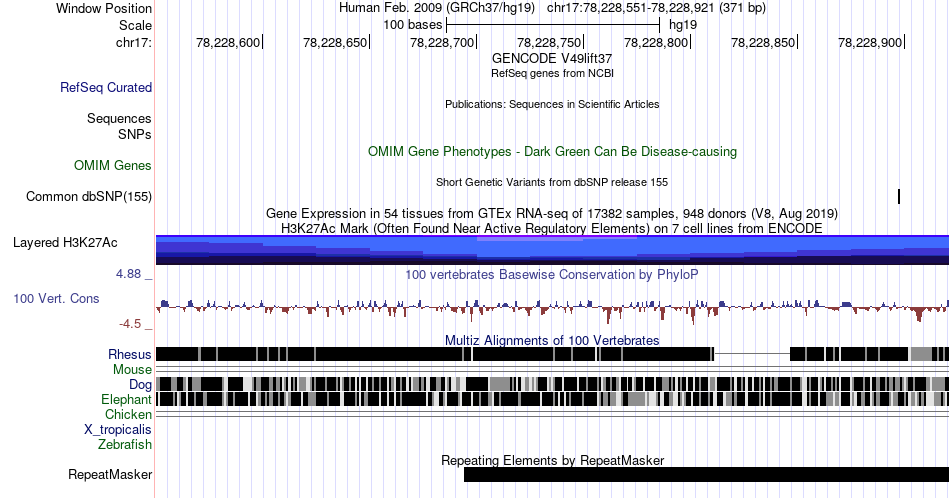Click the Elephant alignment block row

pos(553,399)
